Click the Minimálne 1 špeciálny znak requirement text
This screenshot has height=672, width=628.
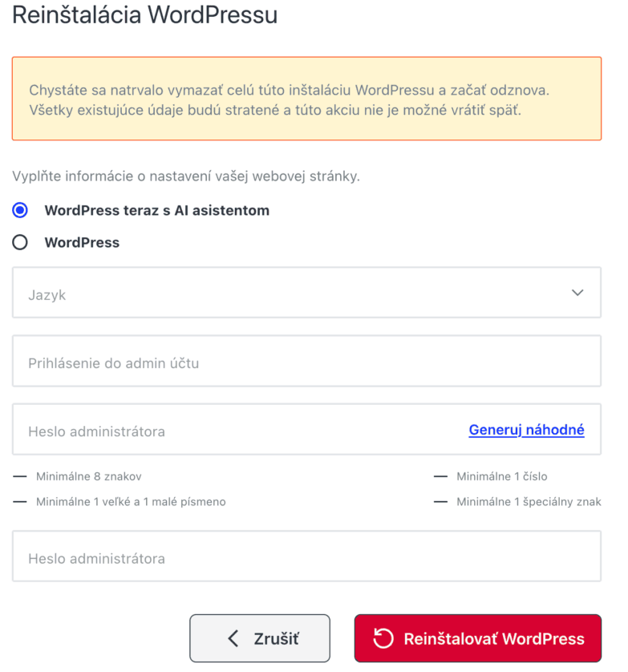[x=529, y=502]
